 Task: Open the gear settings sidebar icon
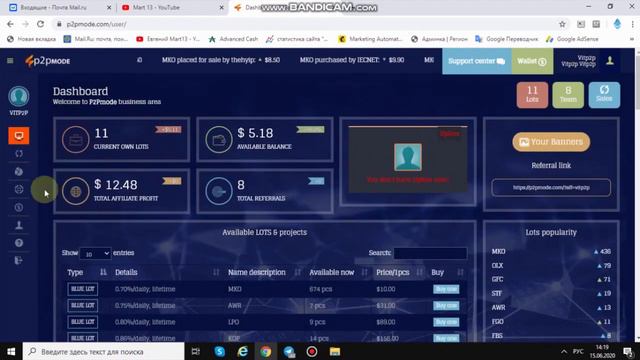pos(19,189)
